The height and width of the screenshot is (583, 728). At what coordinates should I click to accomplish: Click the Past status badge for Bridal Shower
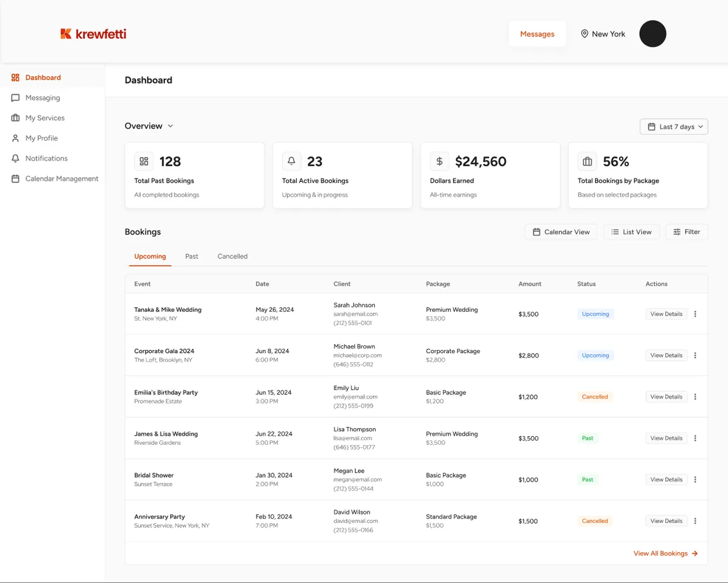pos(588,479)
